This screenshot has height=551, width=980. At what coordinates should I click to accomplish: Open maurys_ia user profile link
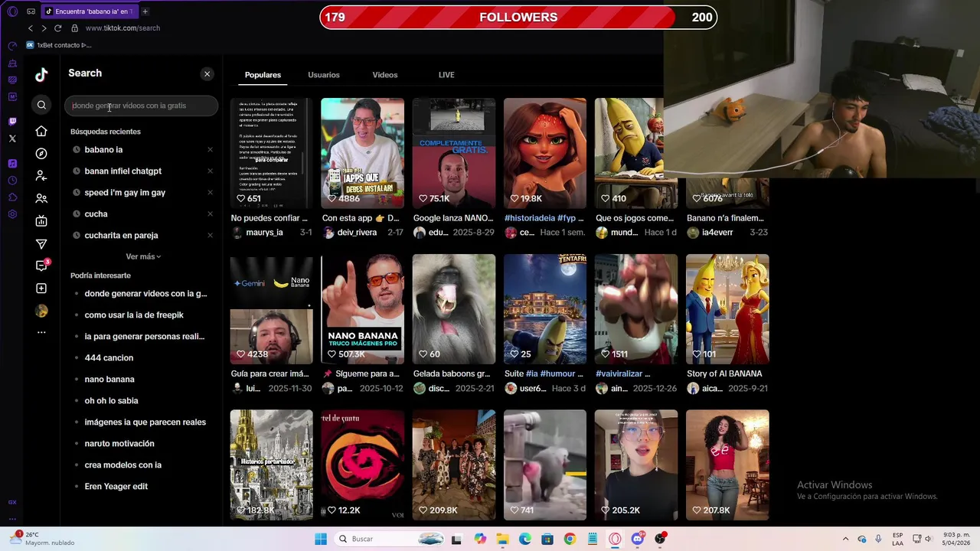pyautogui.click(x=264, y=233)
